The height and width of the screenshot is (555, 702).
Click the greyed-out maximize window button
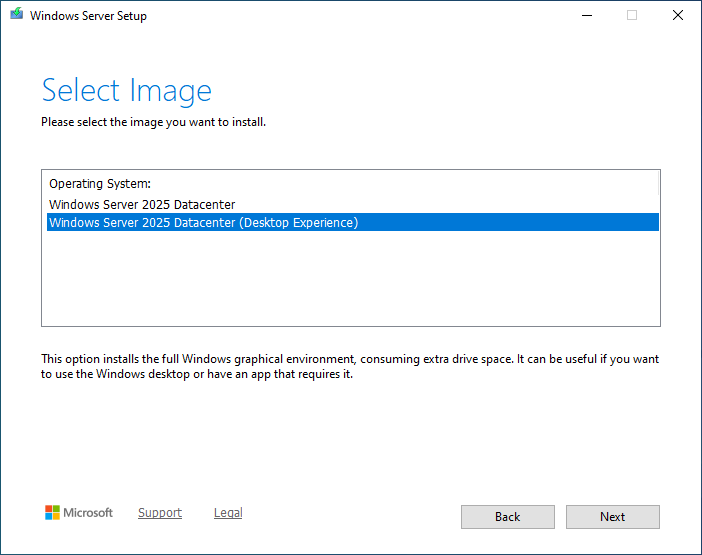click(632, 16)
